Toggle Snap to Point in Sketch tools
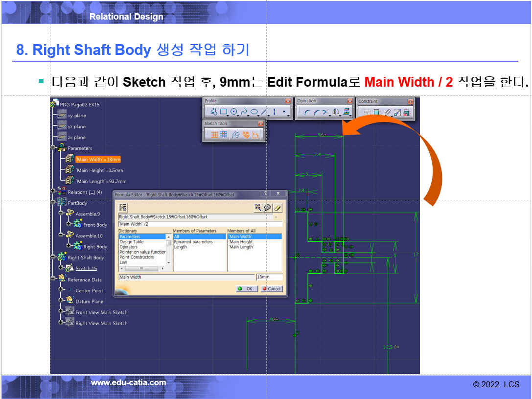 click(x=223, y=135)
